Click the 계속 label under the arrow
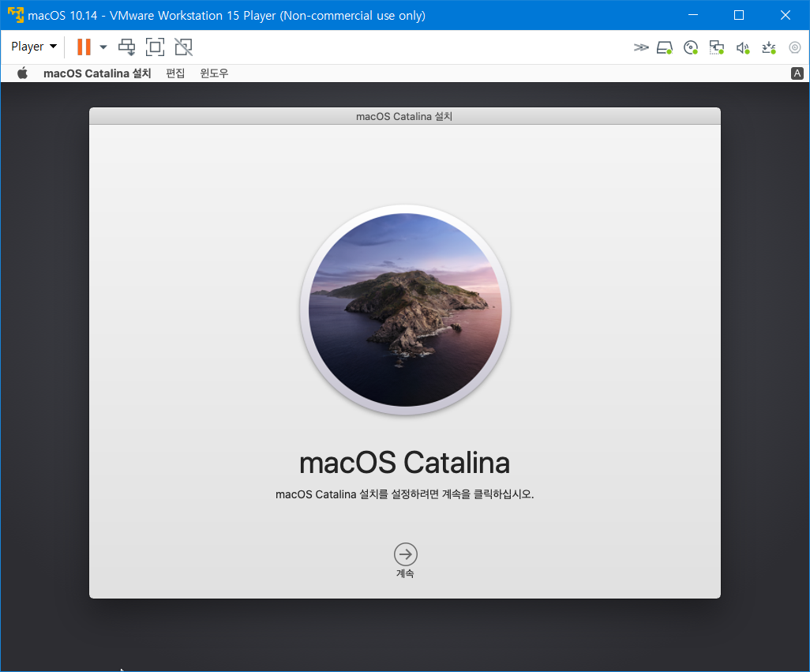 [x=405, y=573]
